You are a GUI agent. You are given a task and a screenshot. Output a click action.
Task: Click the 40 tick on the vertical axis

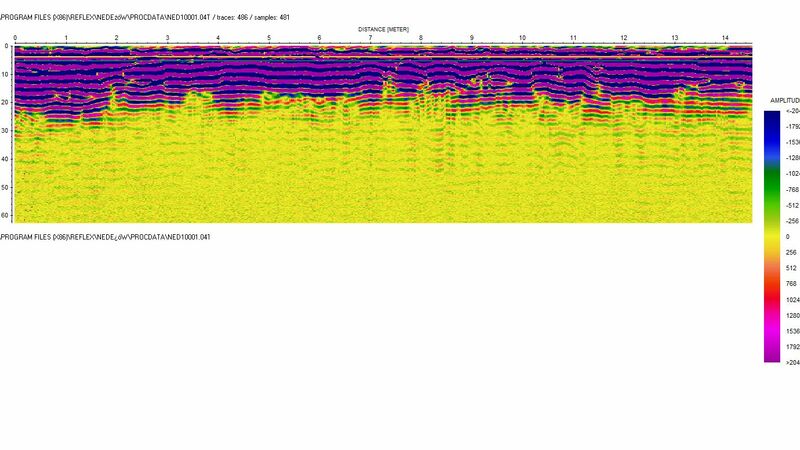tap(5, 158)
